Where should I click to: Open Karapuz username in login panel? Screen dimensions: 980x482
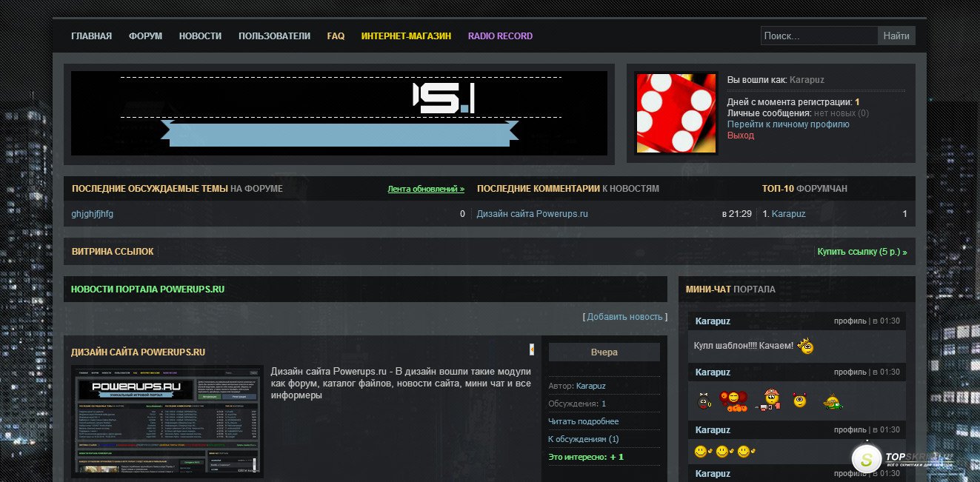pos(807,80)
